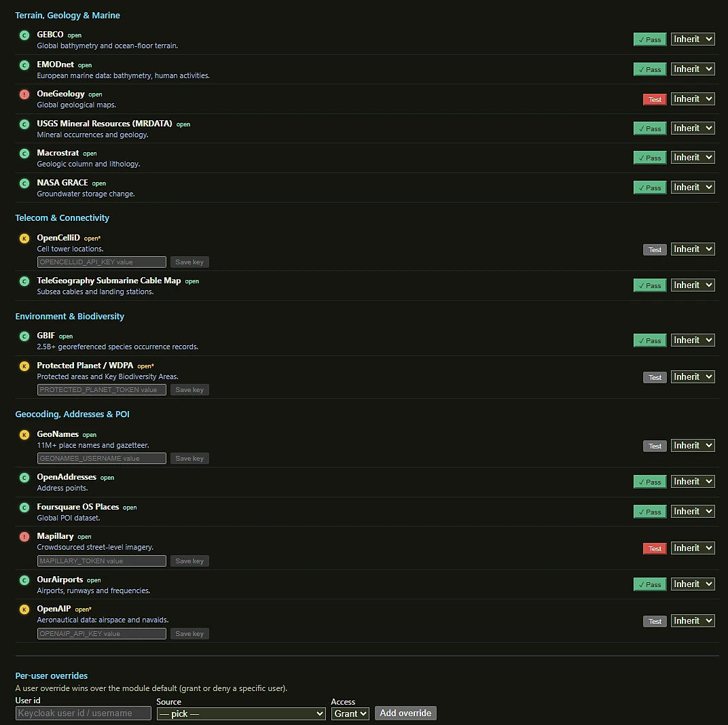Screen dimensions: 728x725
Task: Click the green status icon beside OurAirports
Action: click(24, 580)
